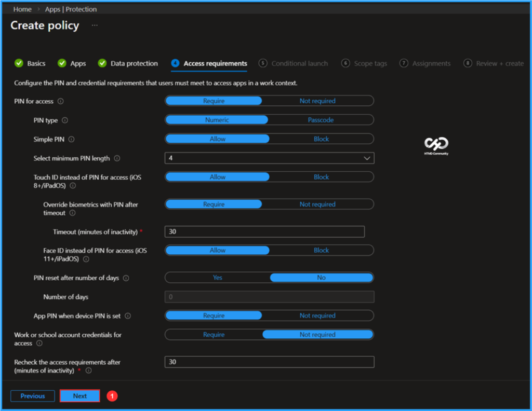Click the info icon for Touch ID setting
Image resolution: width=532 pixels, height=411 pixels.
tap(73, 186)
